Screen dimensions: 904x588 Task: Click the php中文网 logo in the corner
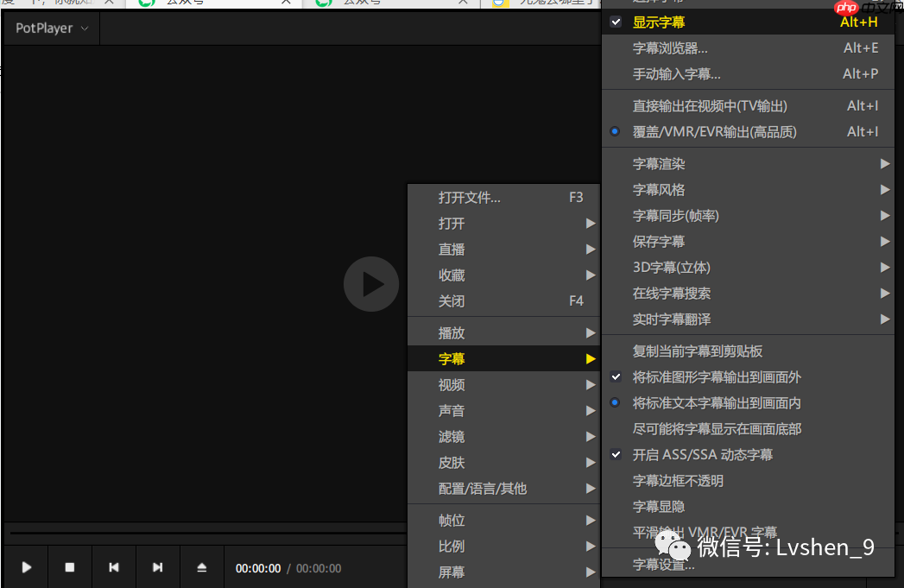coord(844,9)
